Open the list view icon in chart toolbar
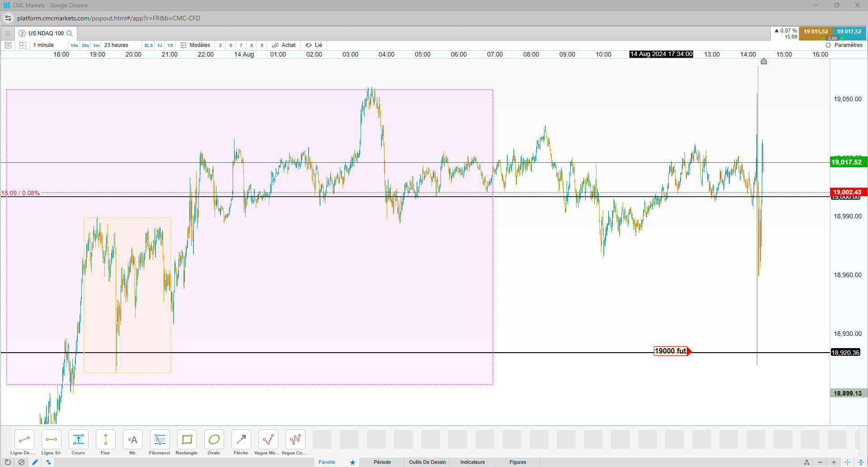868x467 pixels. point(8,45)
